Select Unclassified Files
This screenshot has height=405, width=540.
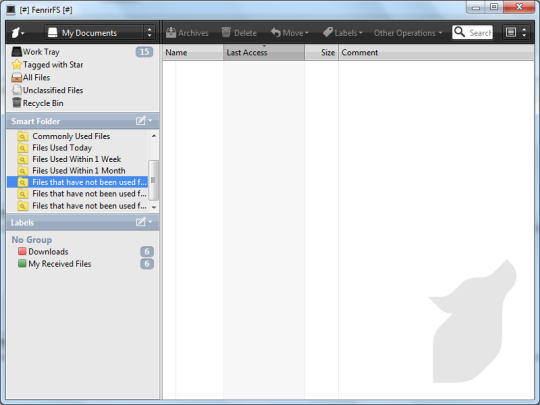[82, 90]
